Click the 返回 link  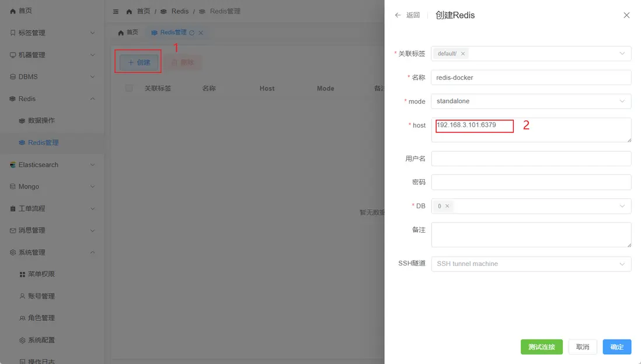[x=413, y=15]
